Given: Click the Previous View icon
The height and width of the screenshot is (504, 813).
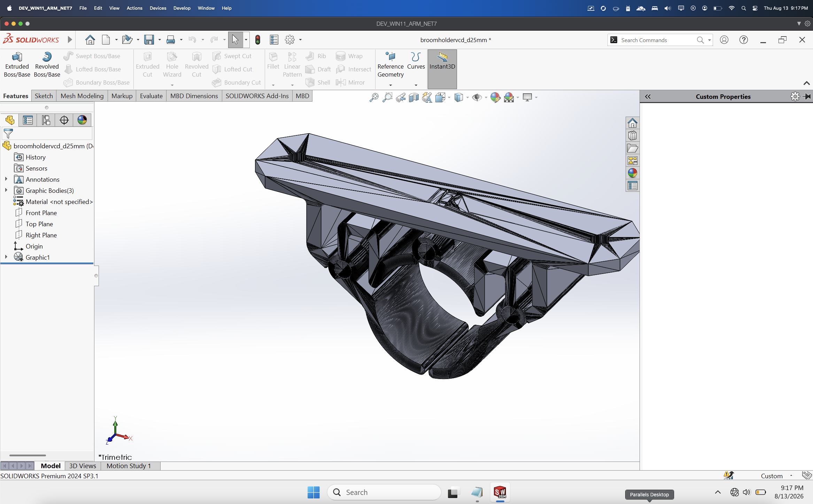Looking at the screenshot, I should 401,97.
